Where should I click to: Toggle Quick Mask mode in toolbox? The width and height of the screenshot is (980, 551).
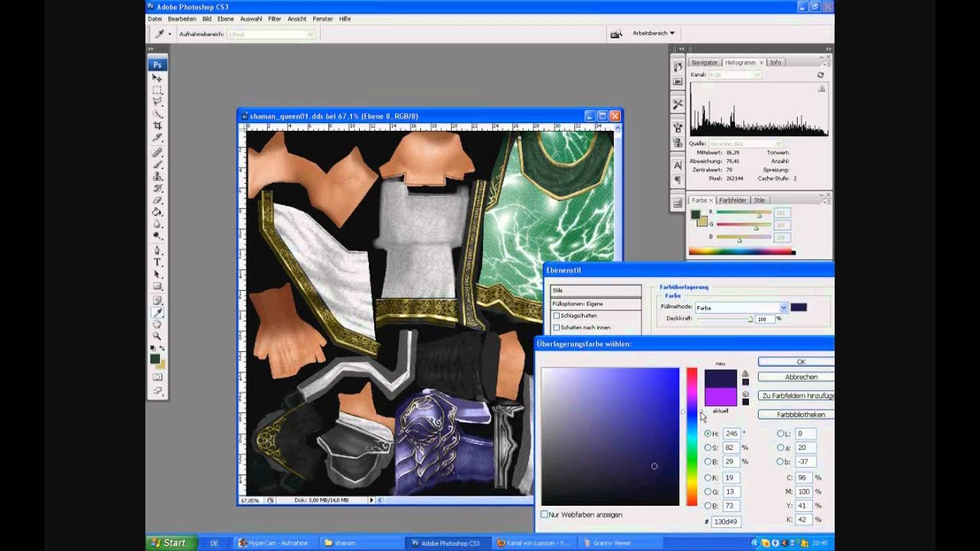[158, 377]
